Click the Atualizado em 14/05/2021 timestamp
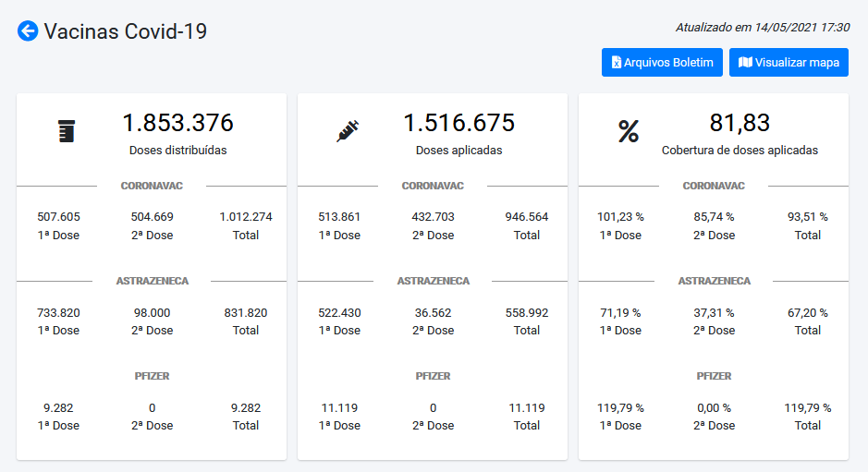The height and width of the screenshot is (472, 868). pos(762,28)
